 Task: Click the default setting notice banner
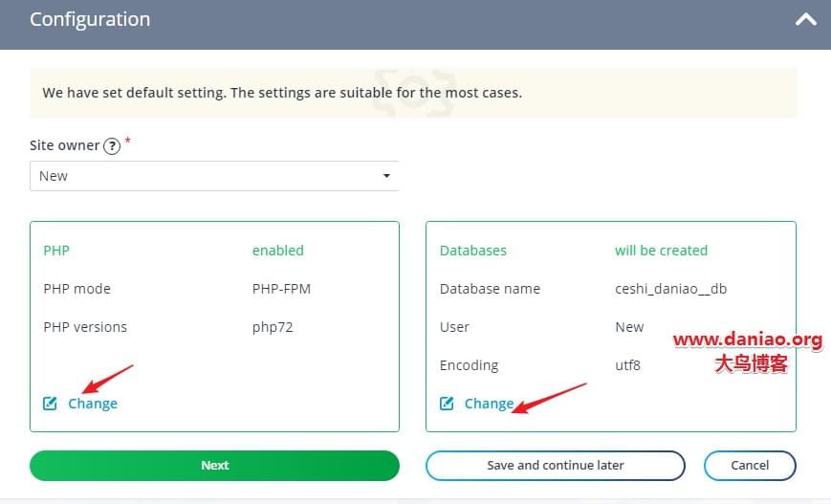pyautogui.click(x=413, y=93)
